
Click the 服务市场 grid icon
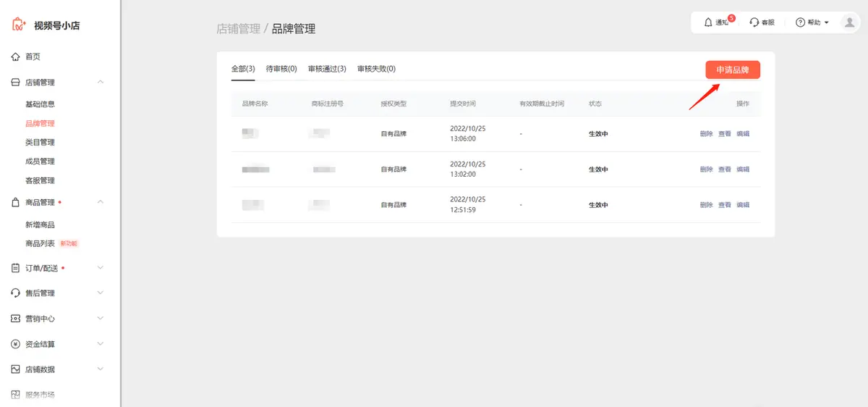[x=16, y=395]
